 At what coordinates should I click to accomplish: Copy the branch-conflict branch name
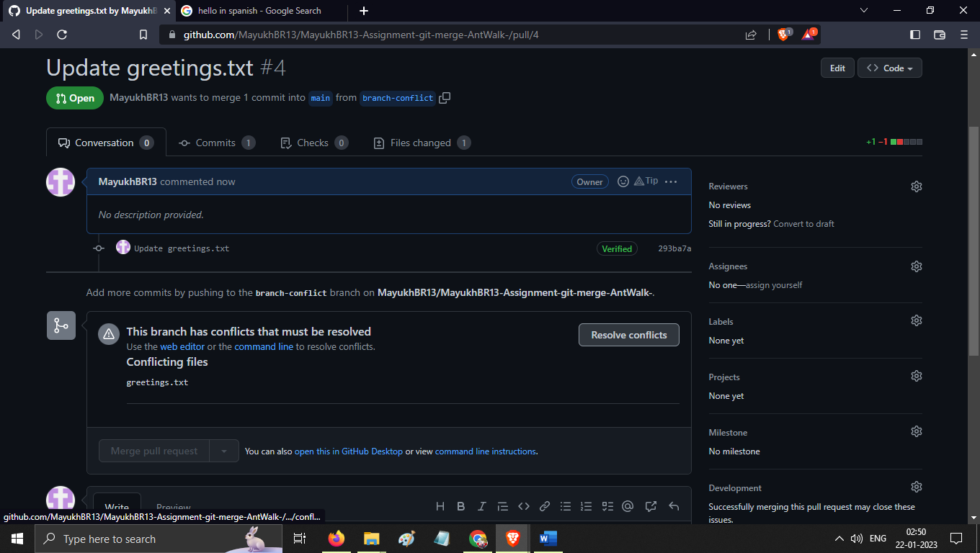click(445, 97)
